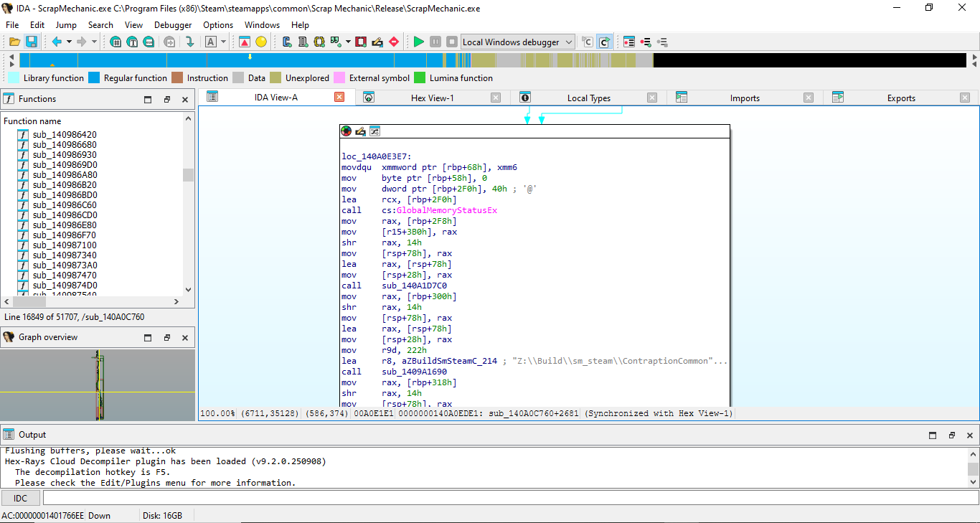Open the File menu
The image size is (980, 523).
(12, 24)
